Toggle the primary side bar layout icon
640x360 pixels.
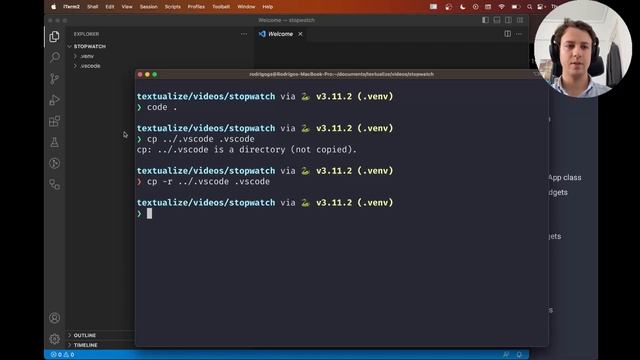pos(485,20)
